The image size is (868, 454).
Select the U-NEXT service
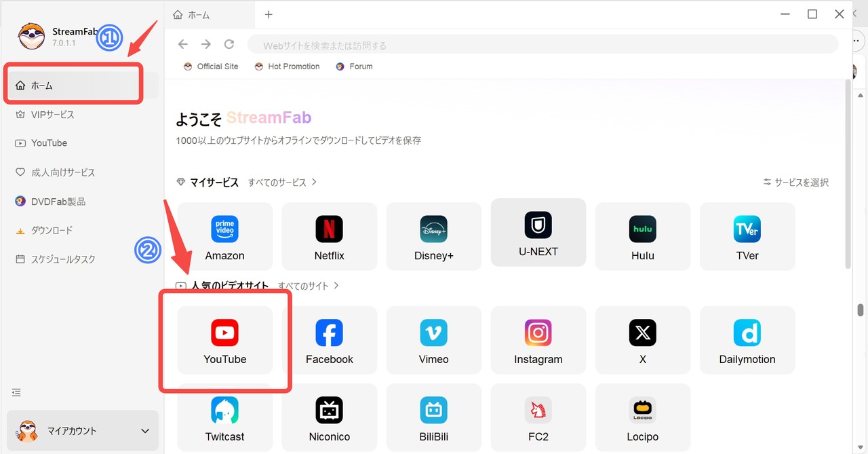[538, 232]
